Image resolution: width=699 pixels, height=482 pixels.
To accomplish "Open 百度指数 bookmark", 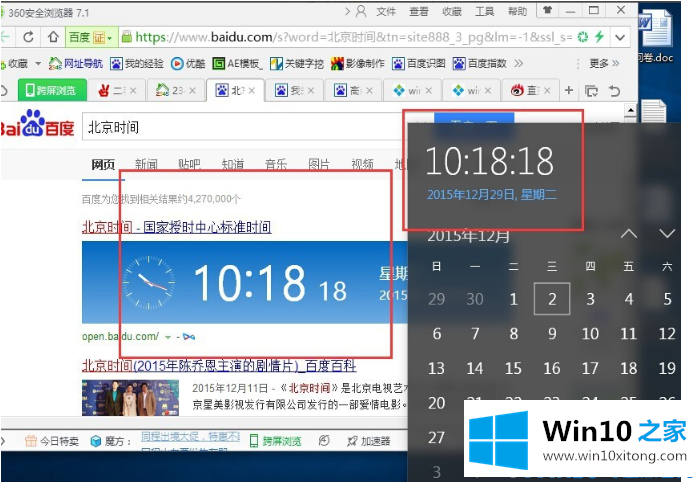I will pos(480,64).
